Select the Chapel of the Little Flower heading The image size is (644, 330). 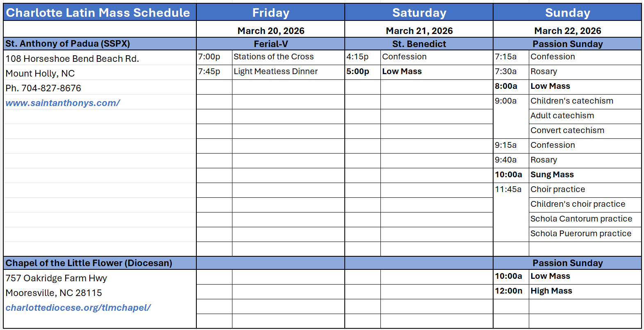point(89,263)
